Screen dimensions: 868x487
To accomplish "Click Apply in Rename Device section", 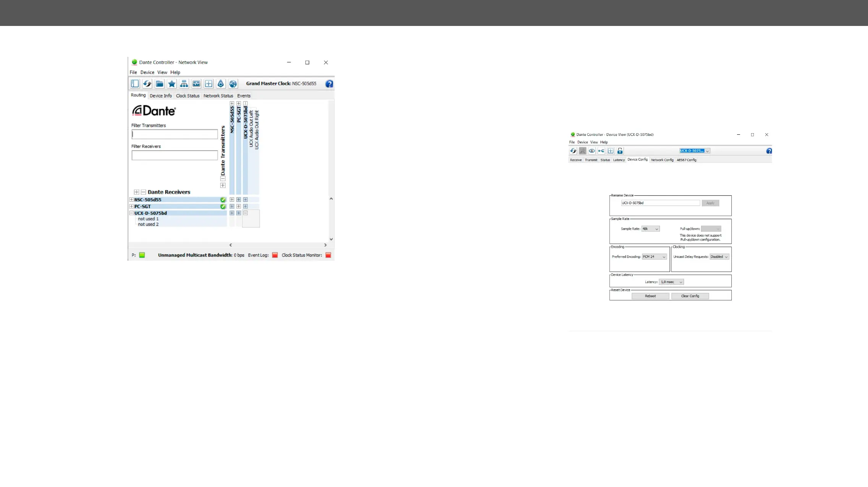I will pos(710,203).
